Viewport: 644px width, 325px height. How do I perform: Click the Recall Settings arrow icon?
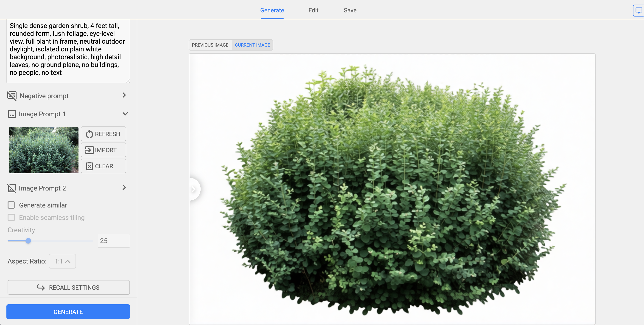click(x=41, y=287)
